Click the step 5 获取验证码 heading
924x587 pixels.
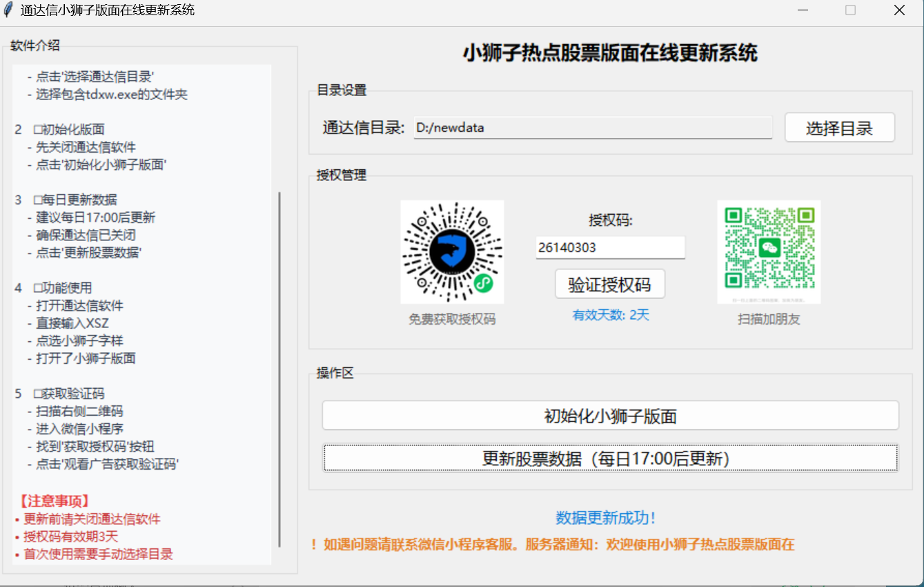pos(59,394)
